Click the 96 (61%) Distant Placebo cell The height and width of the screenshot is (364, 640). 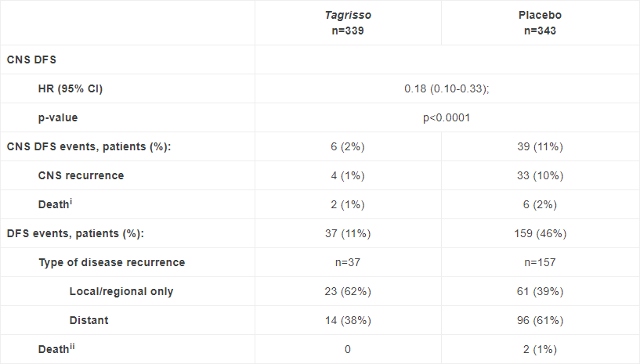(540, 320)
